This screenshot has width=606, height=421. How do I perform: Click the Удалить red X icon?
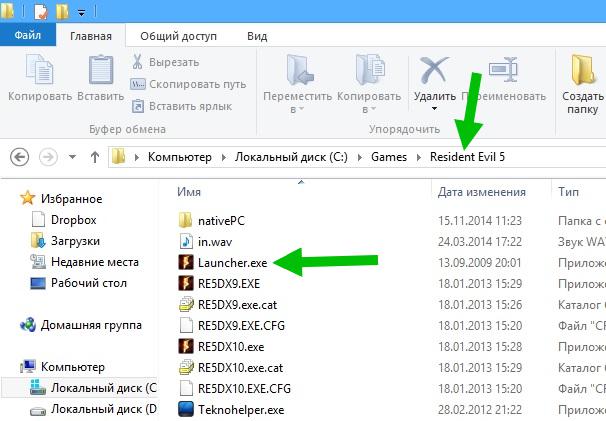point(434,70)
